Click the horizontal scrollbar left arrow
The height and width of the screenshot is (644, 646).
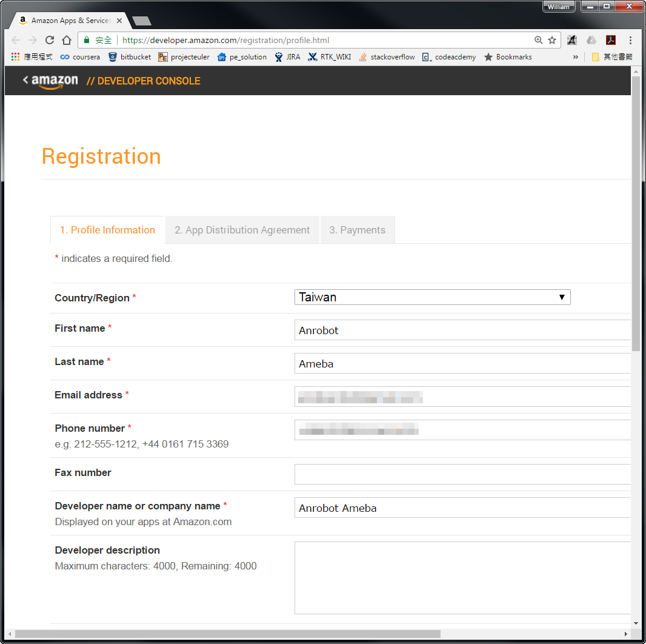(x=10, y=634)
